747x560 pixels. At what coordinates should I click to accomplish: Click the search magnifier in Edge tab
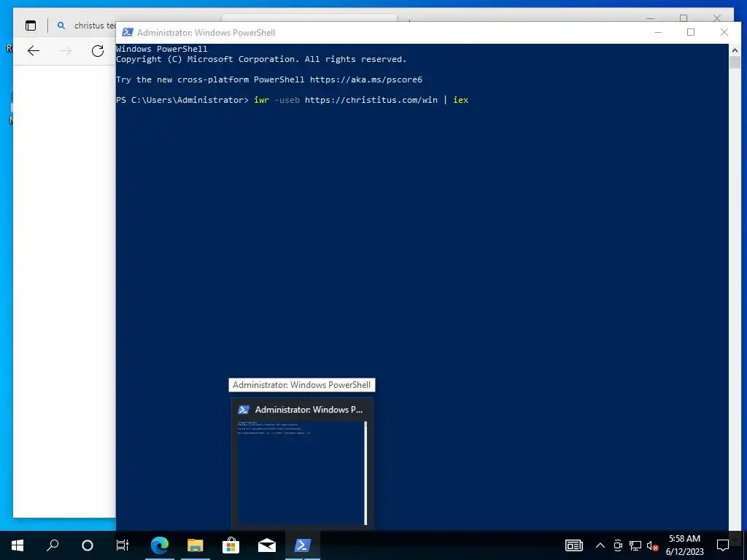coord(61,26)
